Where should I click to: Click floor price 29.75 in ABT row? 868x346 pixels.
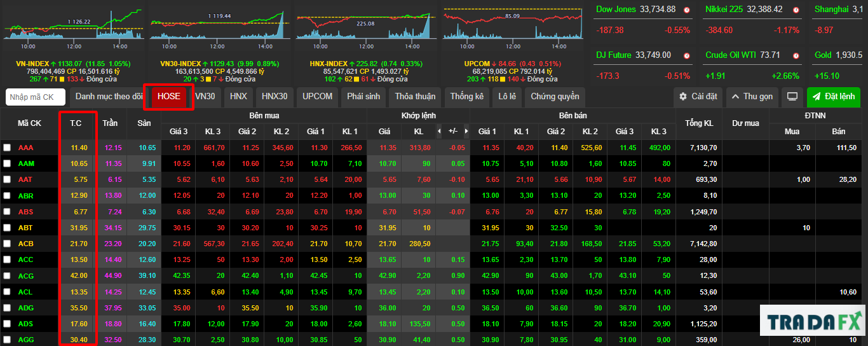147,228
